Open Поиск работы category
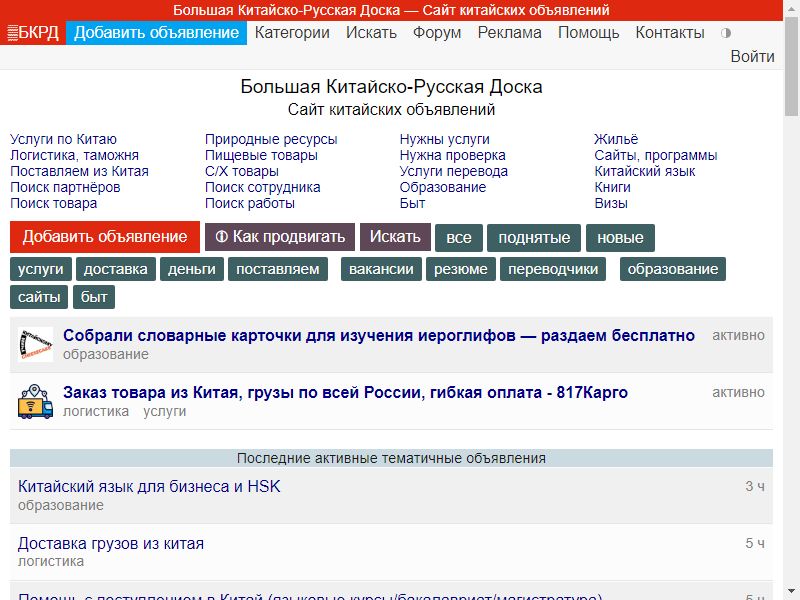 249,203
